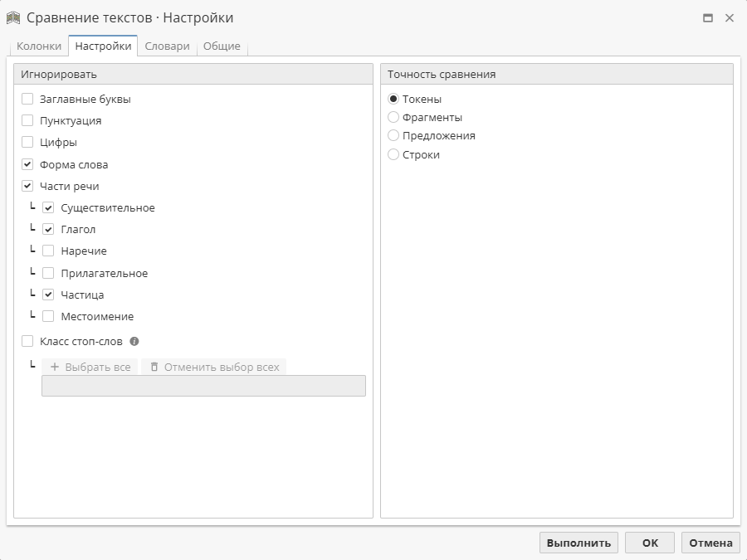Maximize the settings dialog window

[708, 18]
